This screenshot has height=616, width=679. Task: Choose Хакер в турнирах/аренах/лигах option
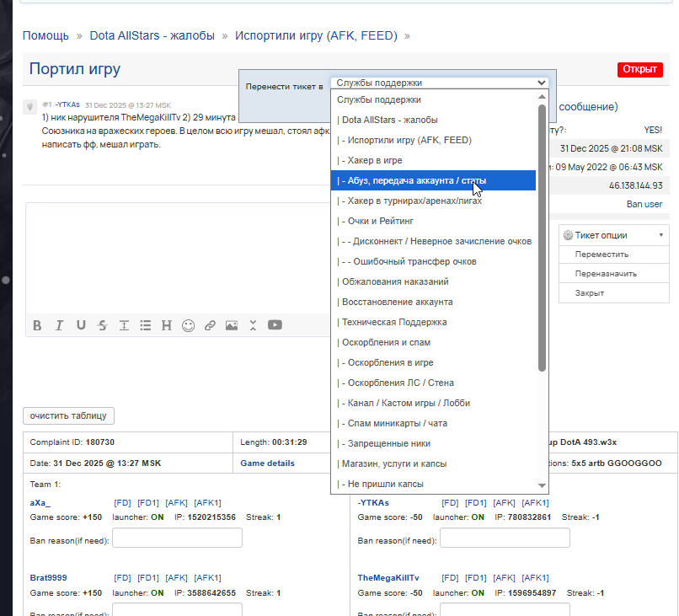(x=433, y=201)
